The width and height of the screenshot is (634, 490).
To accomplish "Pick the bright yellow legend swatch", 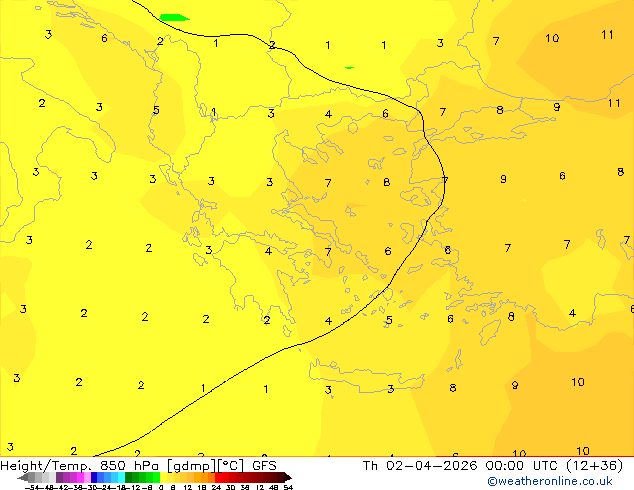I will tap(163, 477).
